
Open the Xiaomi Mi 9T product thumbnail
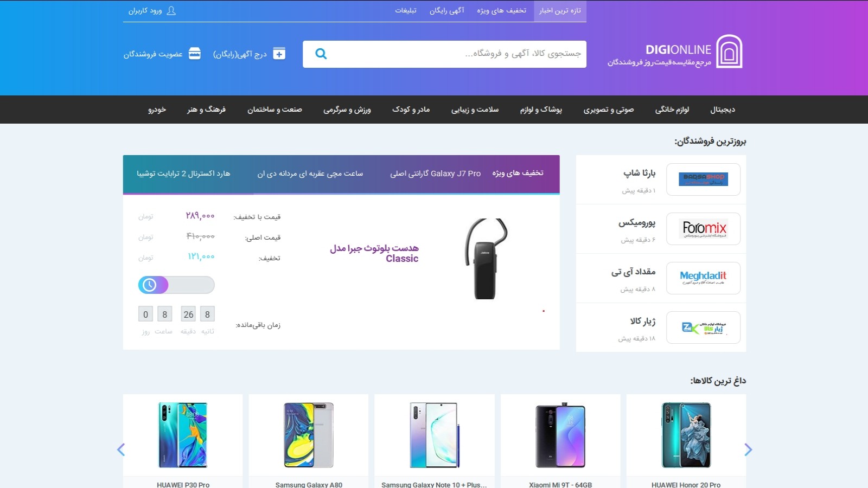pyautogui.click(x=560, y=435)
